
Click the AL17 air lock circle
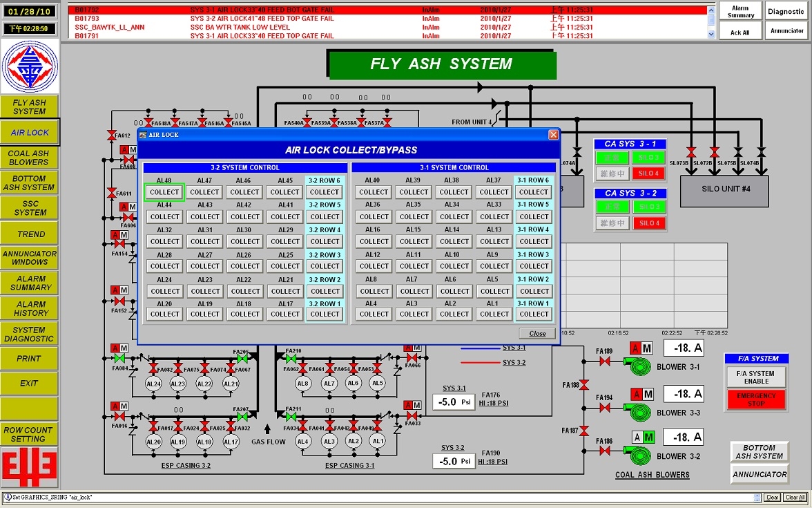[231, 442]
